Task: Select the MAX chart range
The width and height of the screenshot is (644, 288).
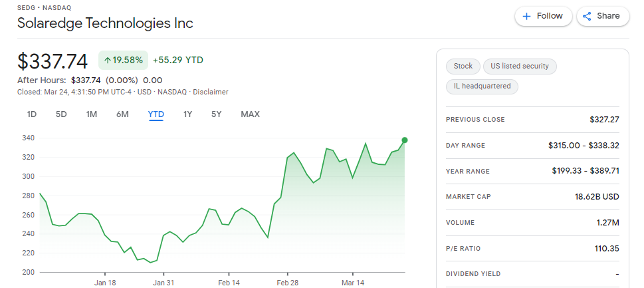Action: 250,114
